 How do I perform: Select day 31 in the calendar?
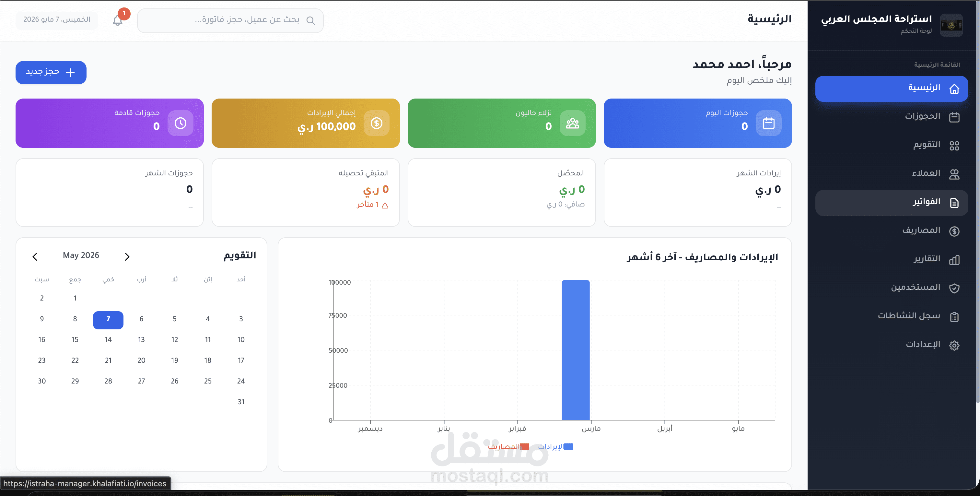pyautogui.click(x=241, y=402)
